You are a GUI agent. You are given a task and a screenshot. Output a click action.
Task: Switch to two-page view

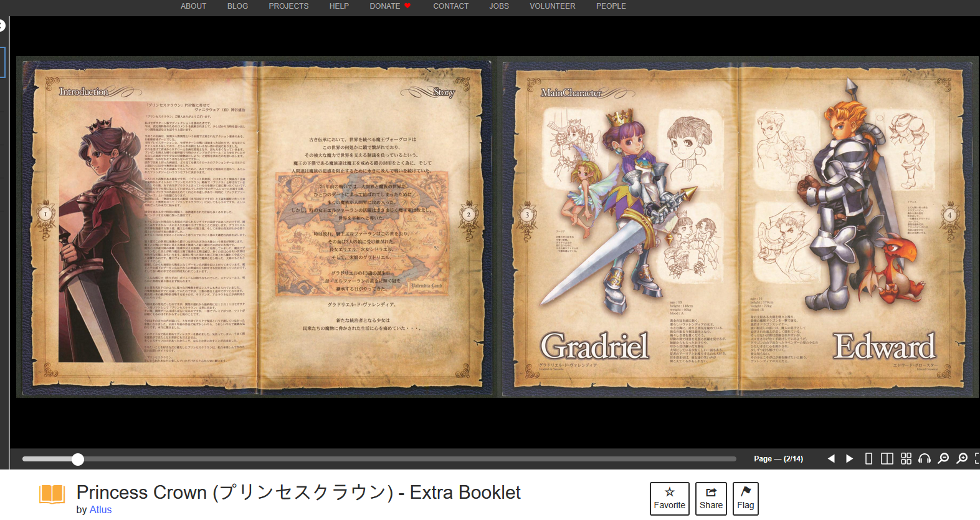(x=887, y=459)
